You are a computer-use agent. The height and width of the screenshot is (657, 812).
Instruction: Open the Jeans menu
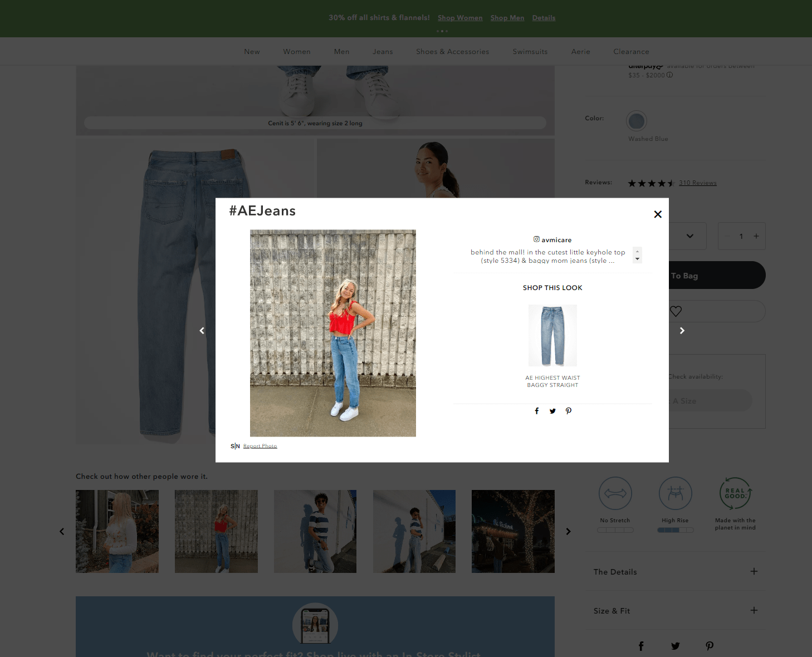pyautogui.click(x=383, y=52)
